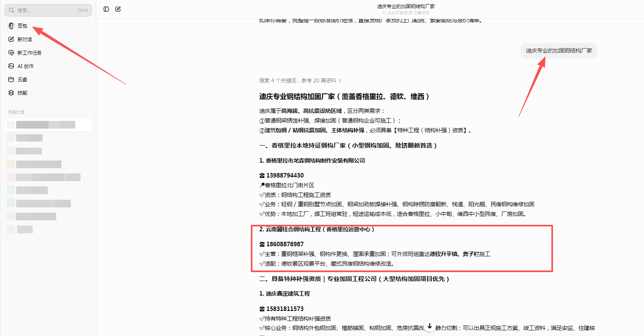Click the heading 迪庆专业钢结构加固厂家
The width and height of the screenshot is (644, 336).
point(344,97)
